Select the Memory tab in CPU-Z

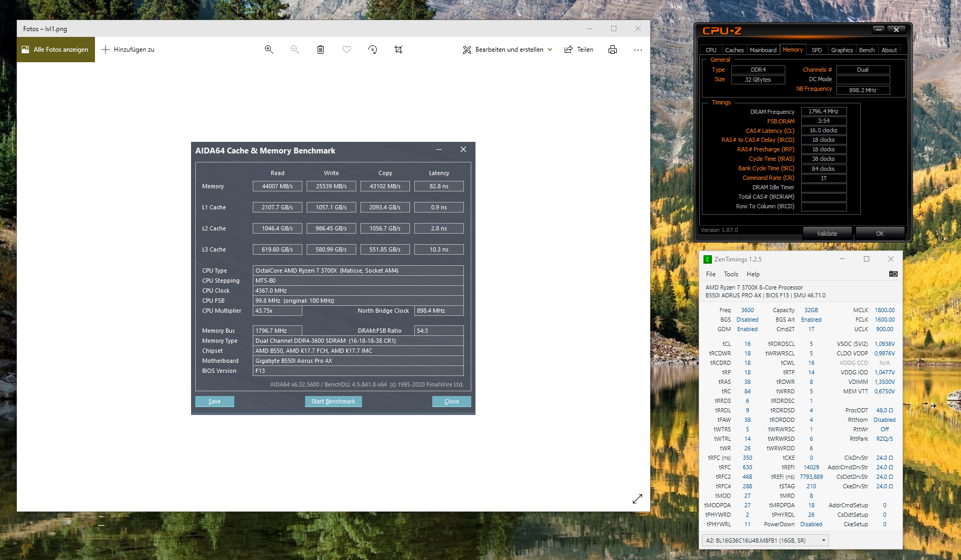pyautogui.click(x=793, y=50)
